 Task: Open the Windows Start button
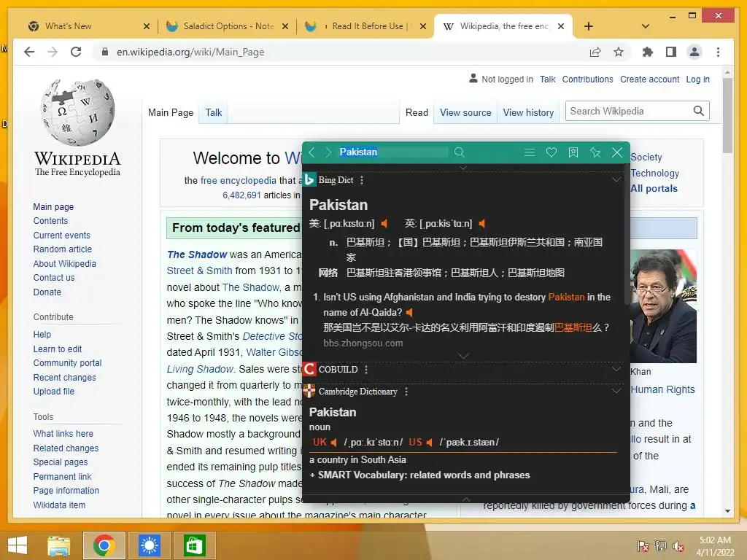(18, 545)
